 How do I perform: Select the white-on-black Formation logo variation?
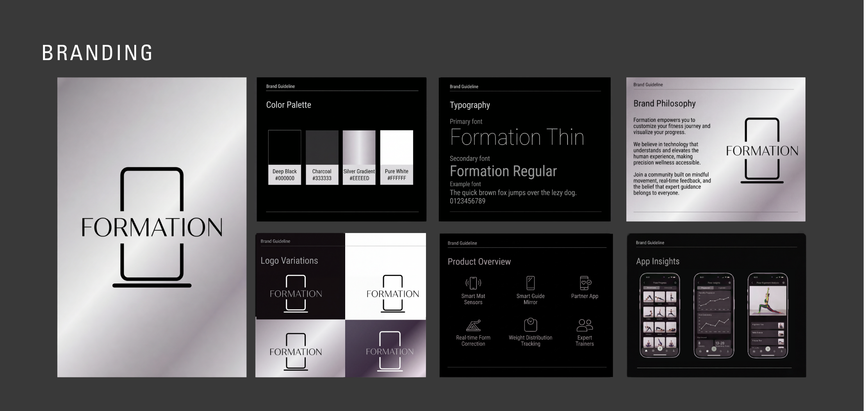click(296, 294)
